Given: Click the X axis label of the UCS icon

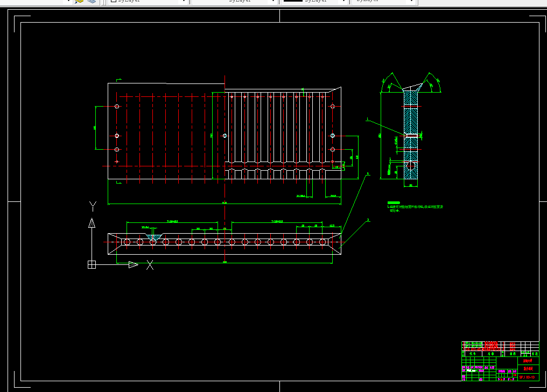Looking at the screenshot, I should 150,265.
